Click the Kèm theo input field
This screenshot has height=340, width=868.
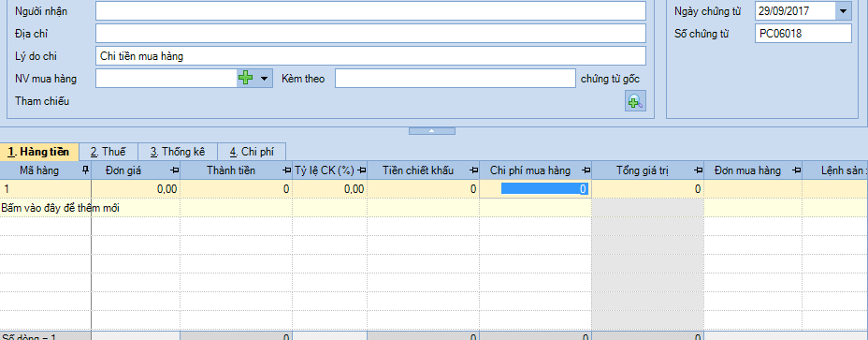tap(455, 79)
